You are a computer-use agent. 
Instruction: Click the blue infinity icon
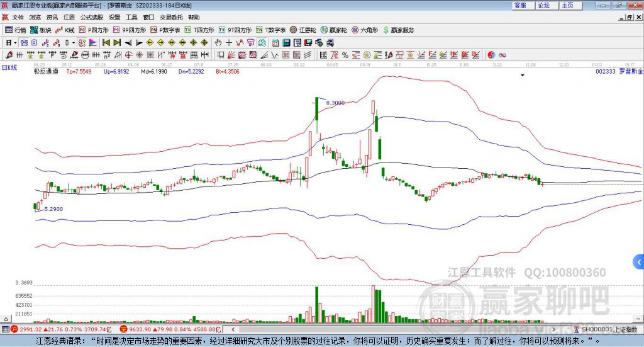tap(502, 55)
